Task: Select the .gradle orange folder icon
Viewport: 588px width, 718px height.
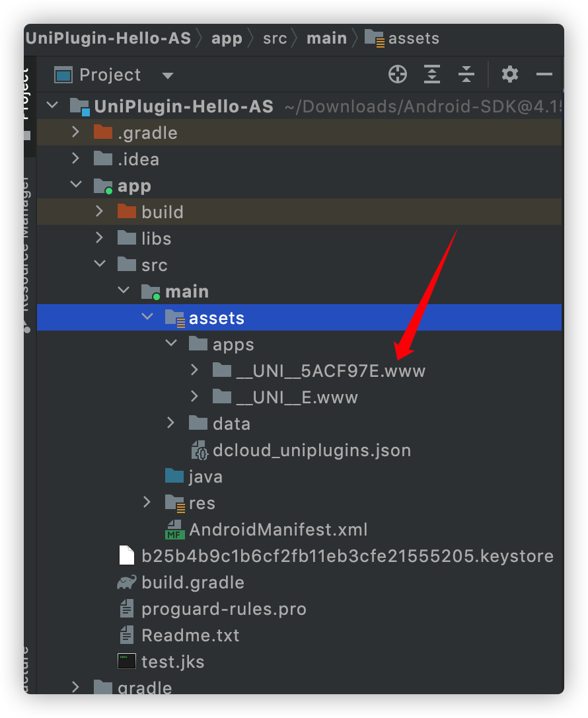Action: (103, 132)
